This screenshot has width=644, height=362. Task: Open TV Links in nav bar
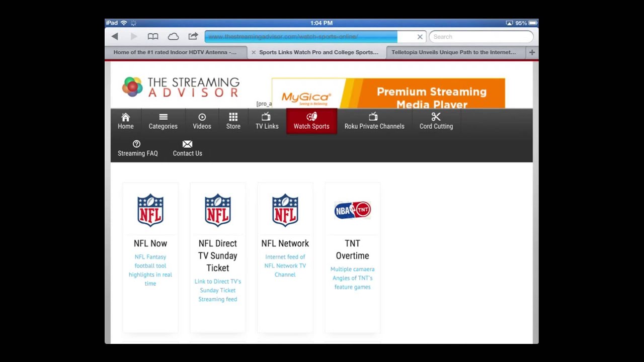coord(267,121)
